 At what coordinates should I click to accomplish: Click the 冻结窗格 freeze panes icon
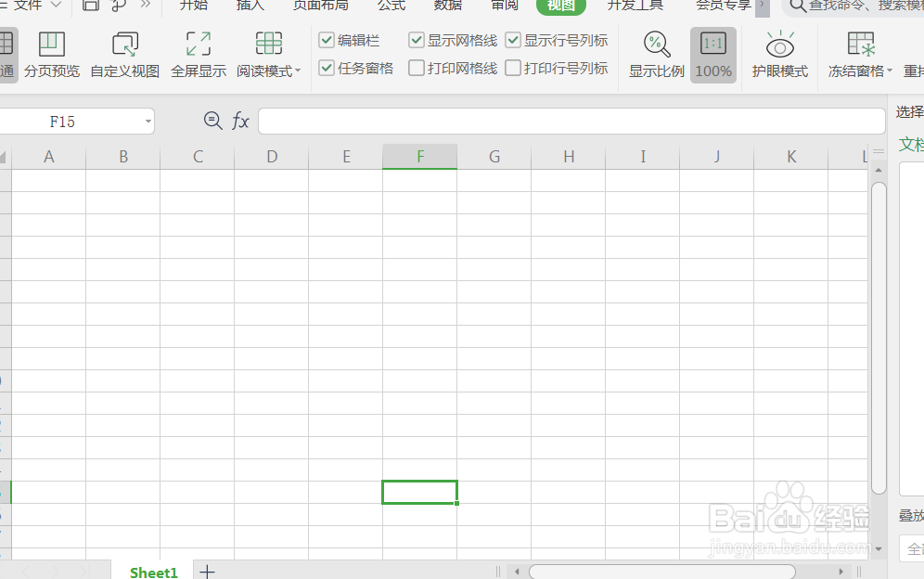[x=861, y=45]
